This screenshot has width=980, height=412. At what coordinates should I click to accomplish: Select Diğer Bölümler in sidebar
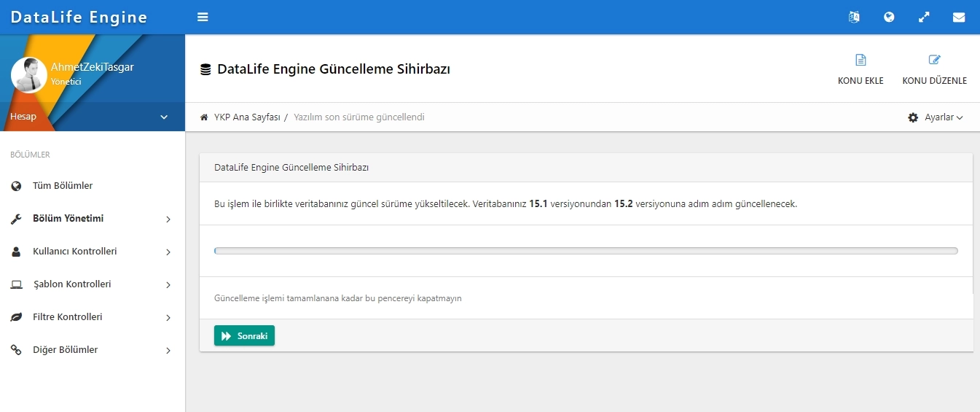tap(65, 350)
